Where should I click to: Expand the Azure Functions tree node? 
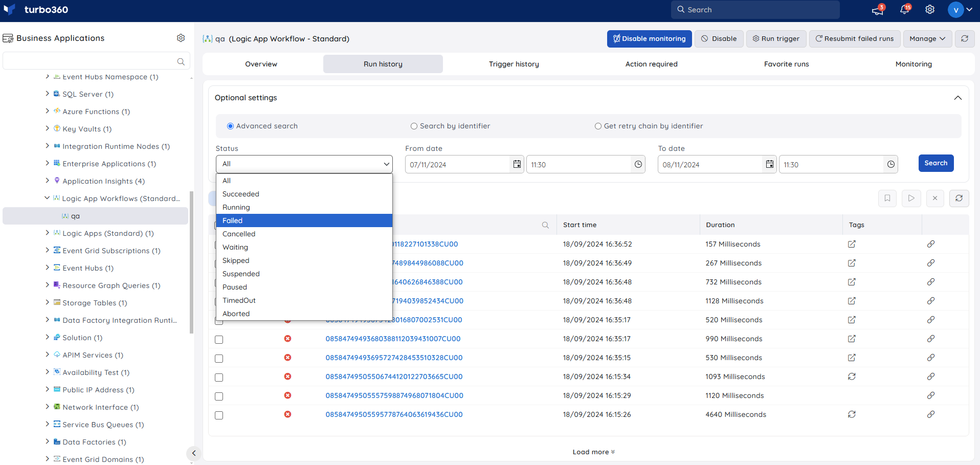pos(48,111)
